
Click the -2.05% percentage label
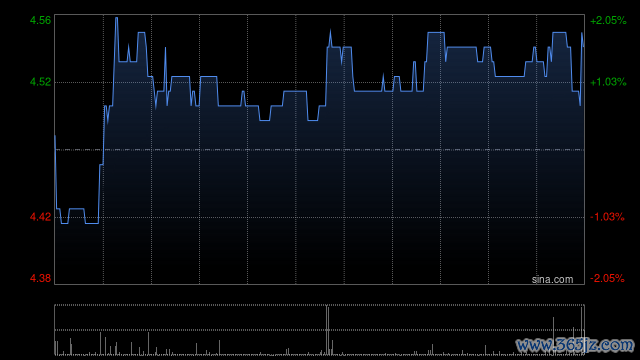click(607, 278)
